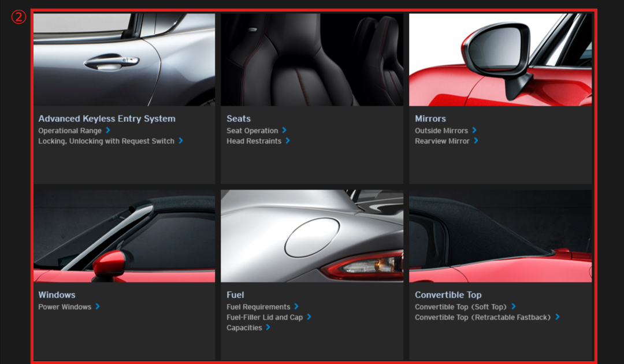Click the chevron after Convertible Top (Soft Top)
The height and width of the screenshot is (364, 624).
point(514,307)
